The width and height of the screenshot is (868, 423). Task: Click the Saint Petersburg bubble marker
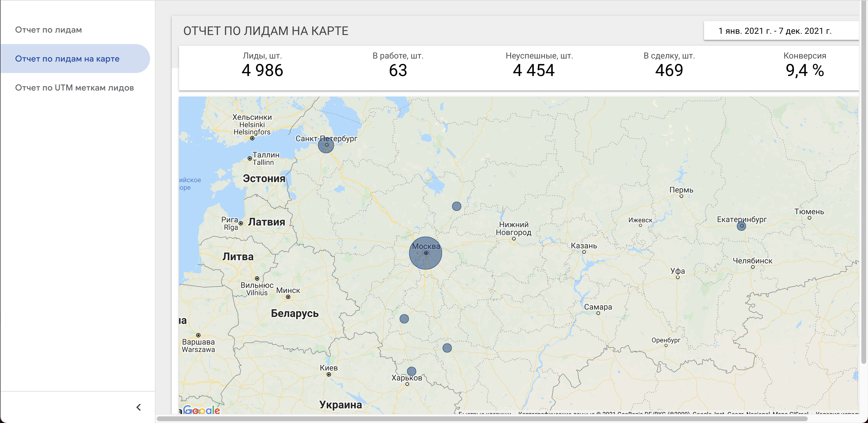pos(326,145)
